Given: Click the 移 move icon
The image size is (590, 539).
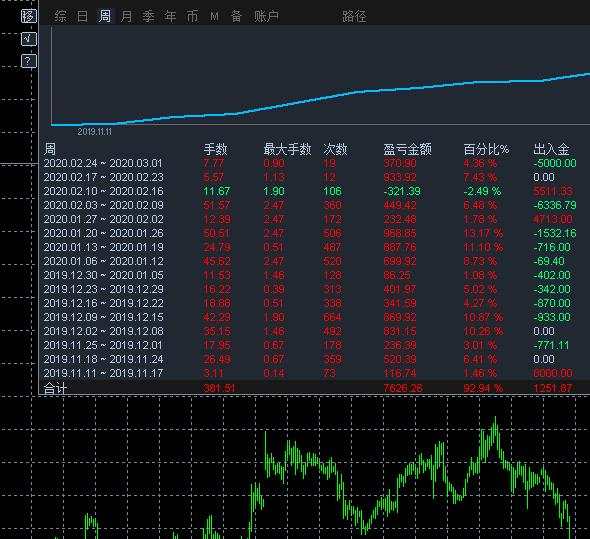Looking at the screenshot, I should [29, 16].
